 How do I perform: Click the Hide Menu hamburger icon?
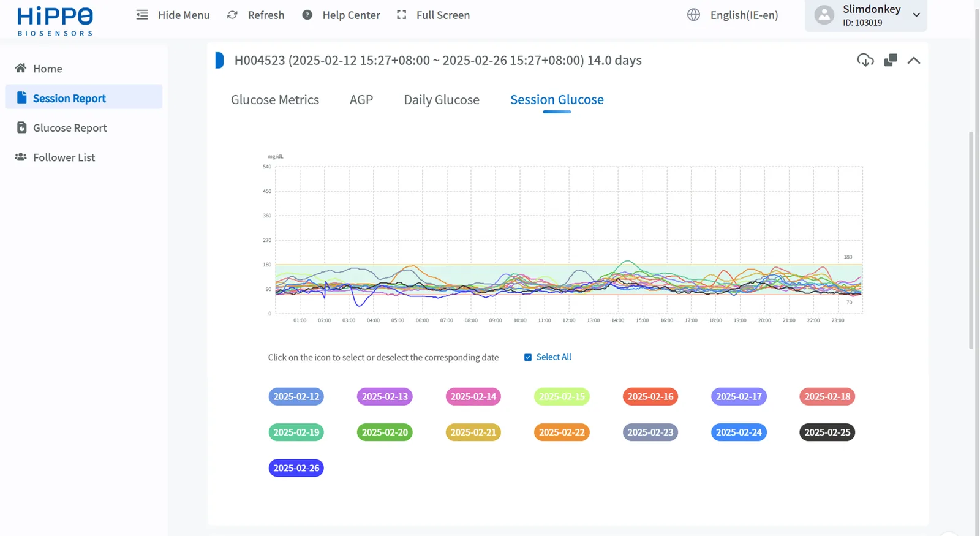pos(142,15)
